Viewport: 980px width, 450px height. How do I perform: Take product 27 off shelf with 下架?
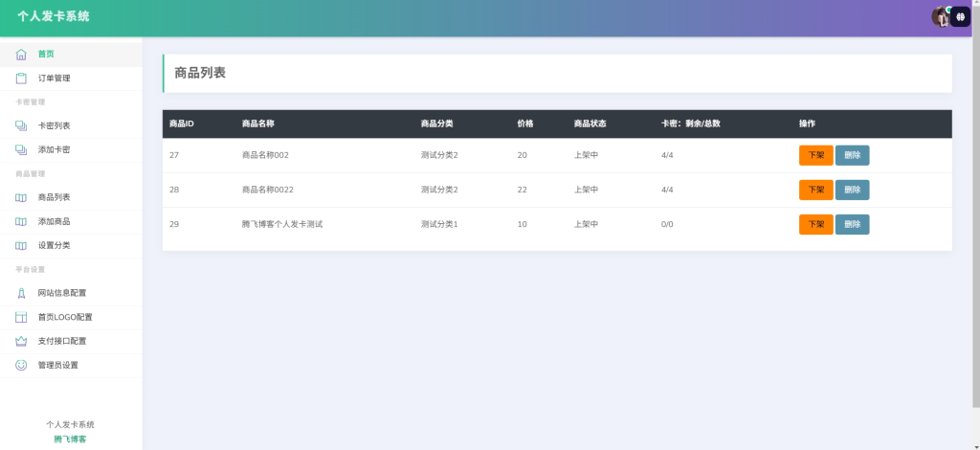815,155
